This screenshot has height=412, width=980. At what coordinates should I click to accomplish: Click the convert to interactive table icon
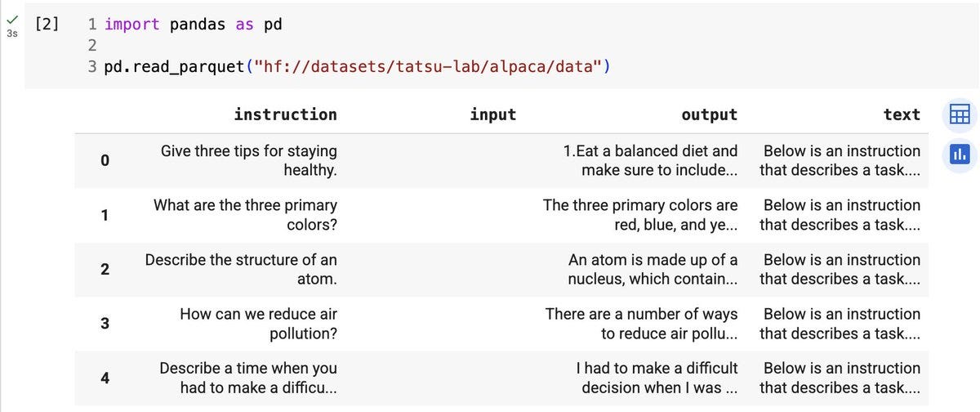959,115
